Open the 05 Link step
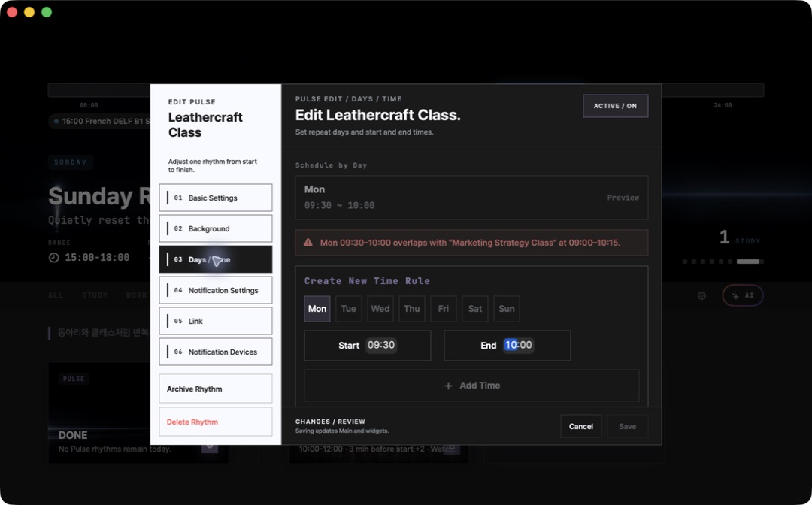Image resolution: width=812 pixels, height=505 pixels. click(216, 321)
